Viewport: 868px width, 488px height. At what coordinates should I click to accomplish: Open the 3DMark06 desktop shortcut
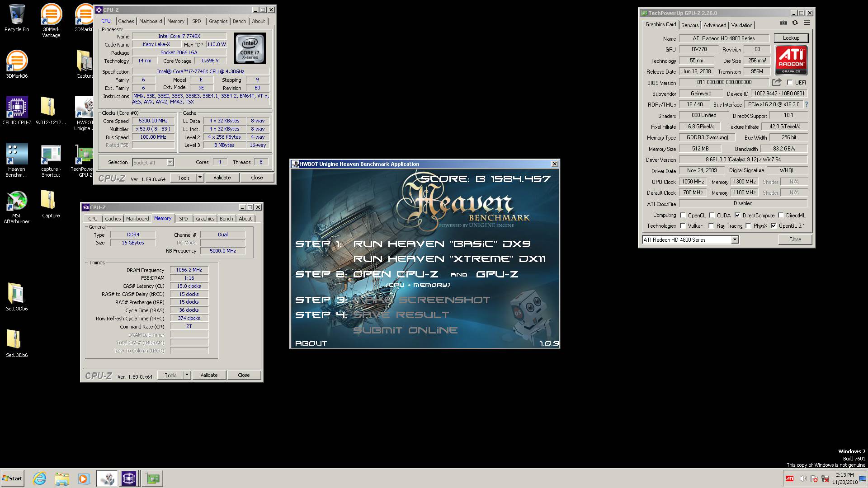pos(17,64)
